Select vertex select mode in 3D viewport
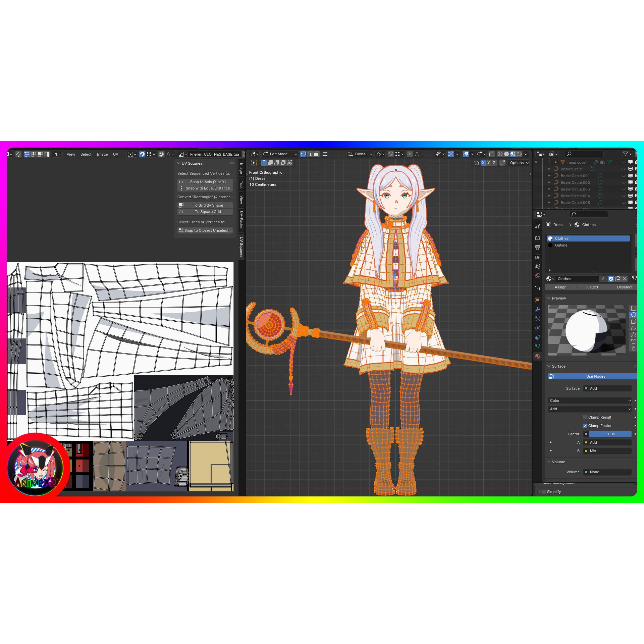644x644 pixels. pos(303,154)
